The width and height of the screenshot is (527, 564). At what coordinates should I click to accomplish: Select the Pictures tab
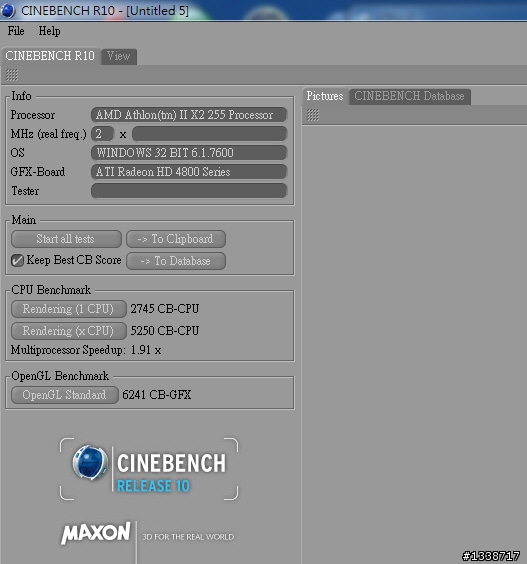pos(325,96)
